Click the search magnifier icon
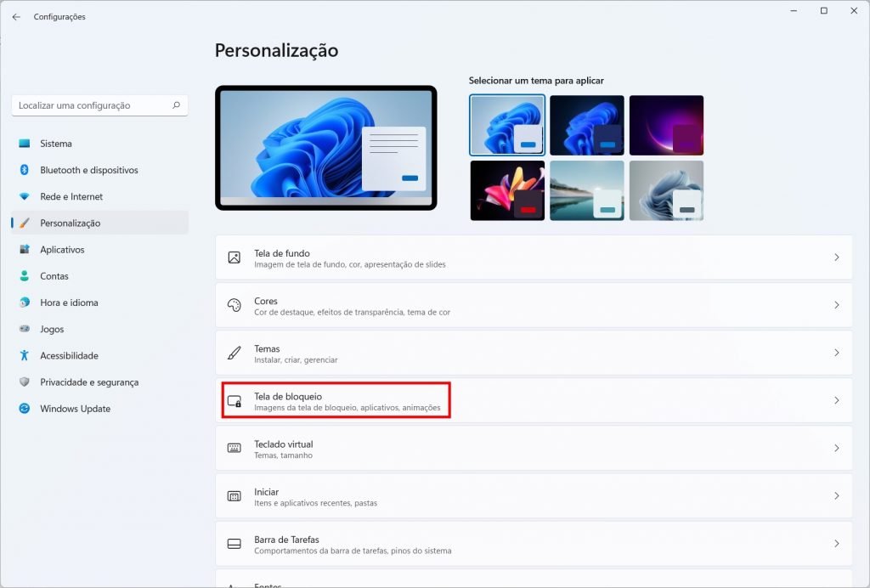This screenshot has height=588, width=870. (x=177, y=105)
